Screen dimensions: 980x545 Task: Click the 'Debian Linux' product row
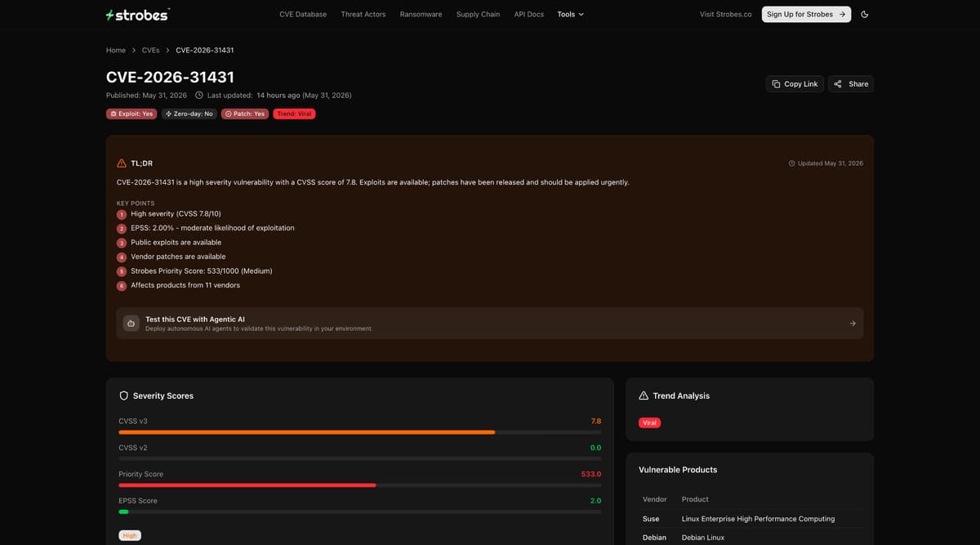750,538
